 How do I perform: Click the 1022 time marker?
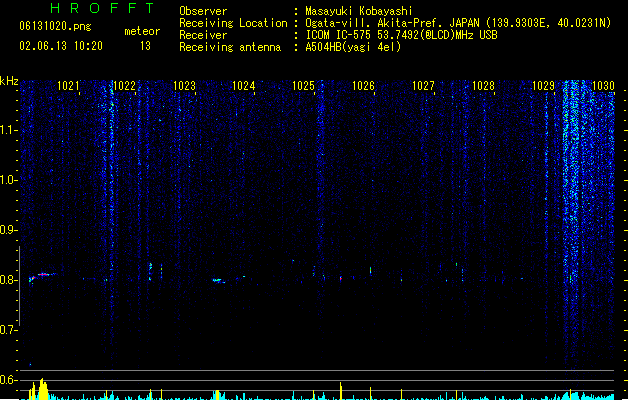(124, 86)
